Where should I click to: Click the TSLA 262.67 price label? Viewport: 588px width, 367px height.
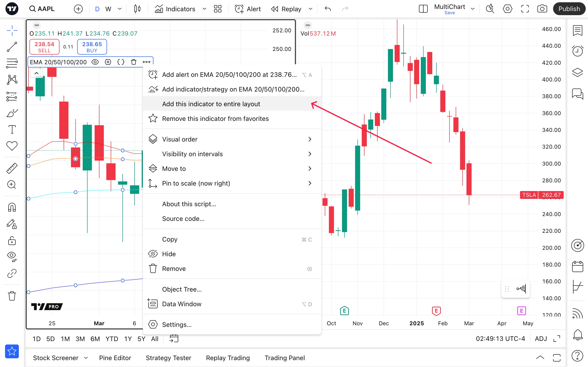542,195
